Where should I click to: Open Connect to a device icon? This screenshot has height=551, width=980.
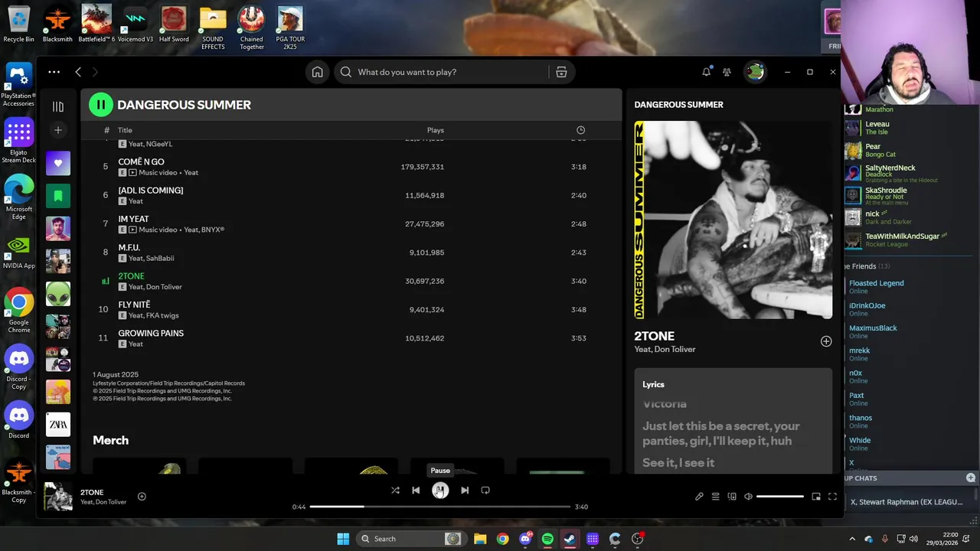732,497
